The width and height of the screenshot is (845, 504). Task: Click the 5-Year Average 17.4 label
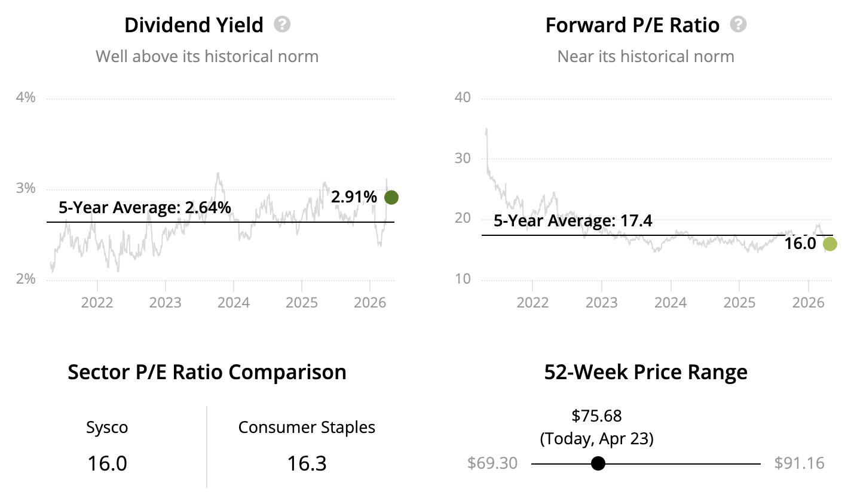[572, 221]
